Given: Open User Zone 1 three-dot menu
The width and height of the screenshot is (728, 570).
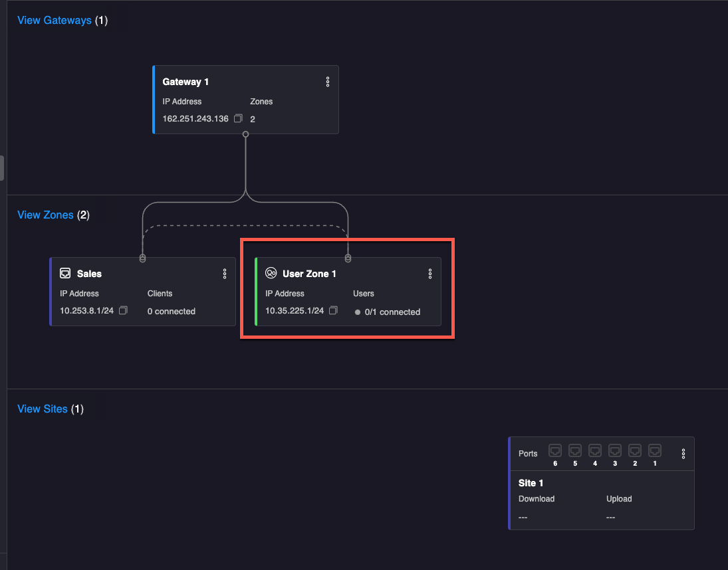Looking at the screenshot, I should coord(430,274).
